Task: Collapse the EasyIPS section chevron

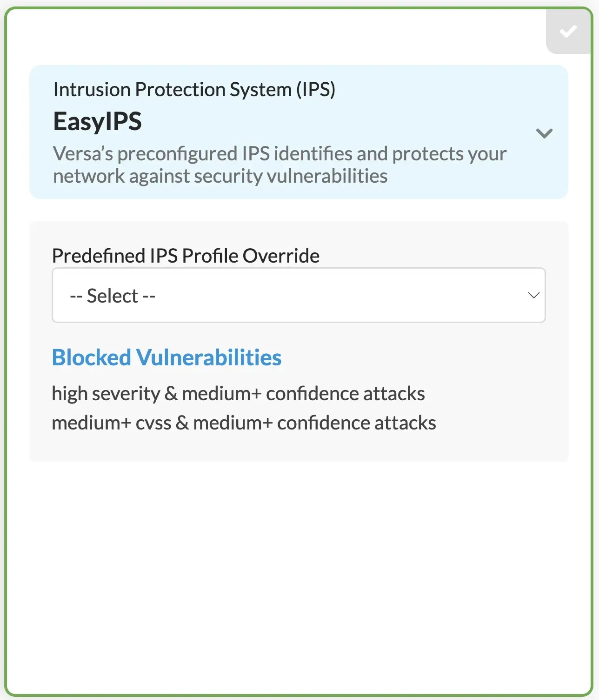Action: [544, 133]
